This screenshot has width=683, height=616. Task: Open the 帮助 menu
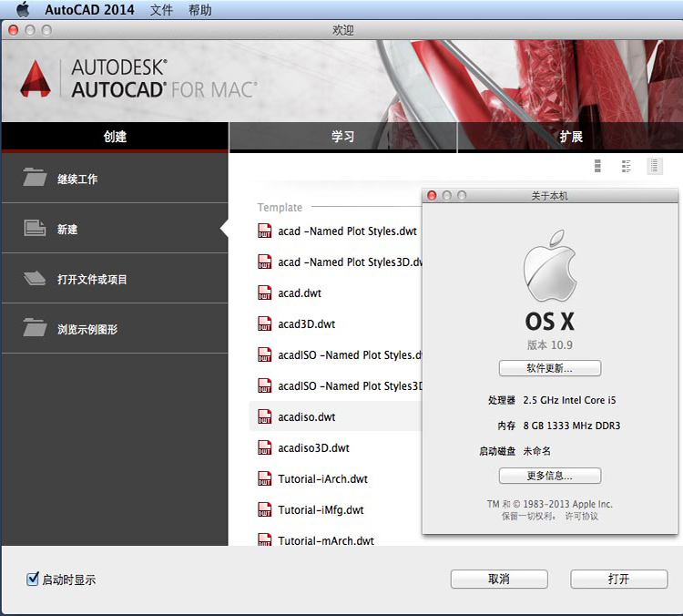[x=200, y=10]
